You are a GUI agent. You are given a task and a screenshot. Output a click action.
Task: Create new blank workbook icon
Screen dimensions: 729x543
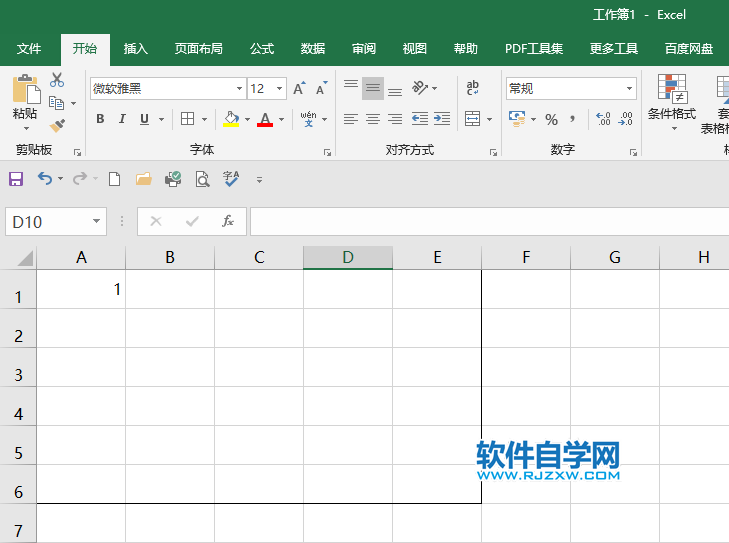pos(114,179)
